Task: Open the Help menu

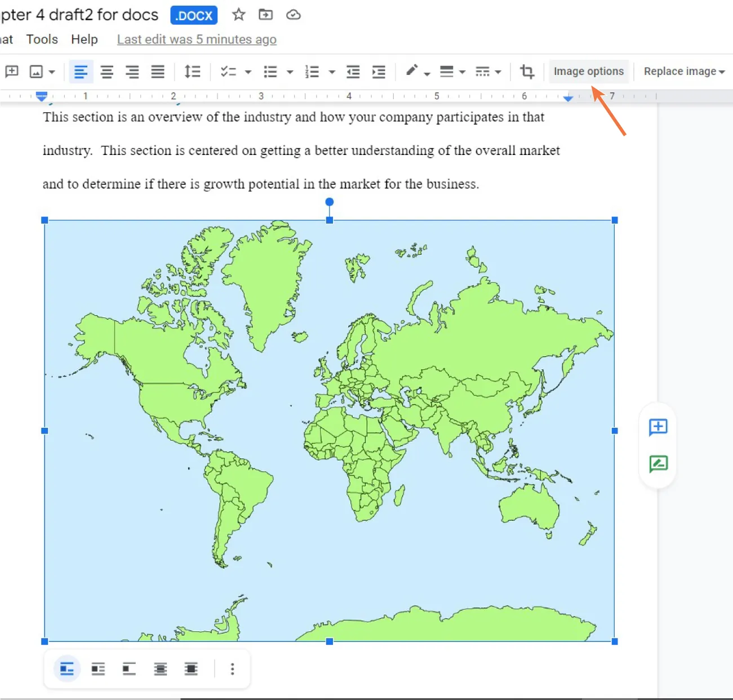Action: (85, 39)
